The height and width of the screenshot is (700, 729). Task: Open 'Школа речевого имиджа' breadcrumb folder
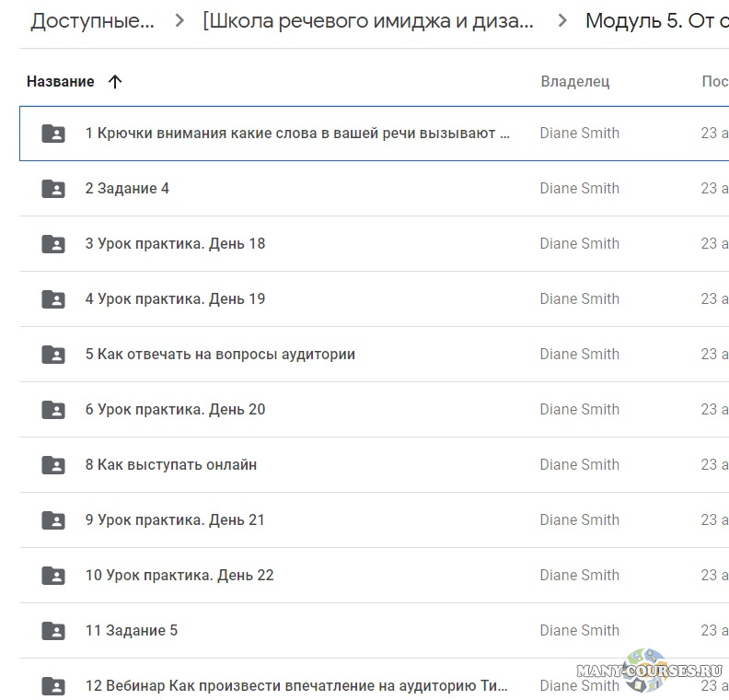coord(367,21)
